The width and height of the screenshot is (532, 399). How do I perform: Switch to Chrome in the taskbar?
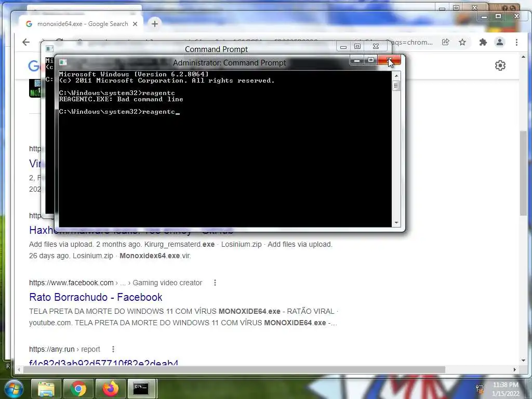(78, 389)
